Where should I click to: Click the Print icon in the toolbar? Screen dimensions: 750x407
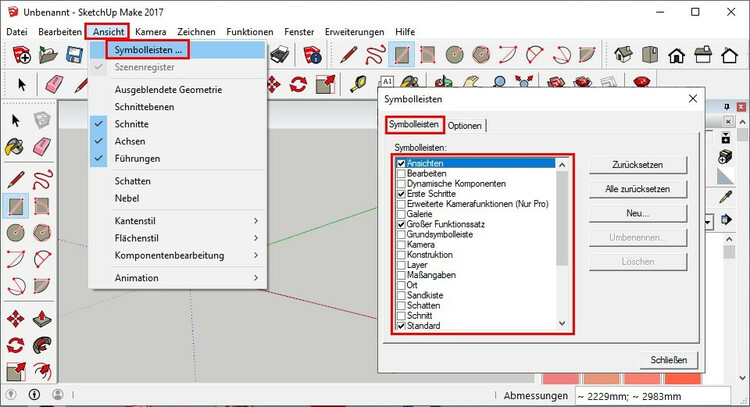279,55
